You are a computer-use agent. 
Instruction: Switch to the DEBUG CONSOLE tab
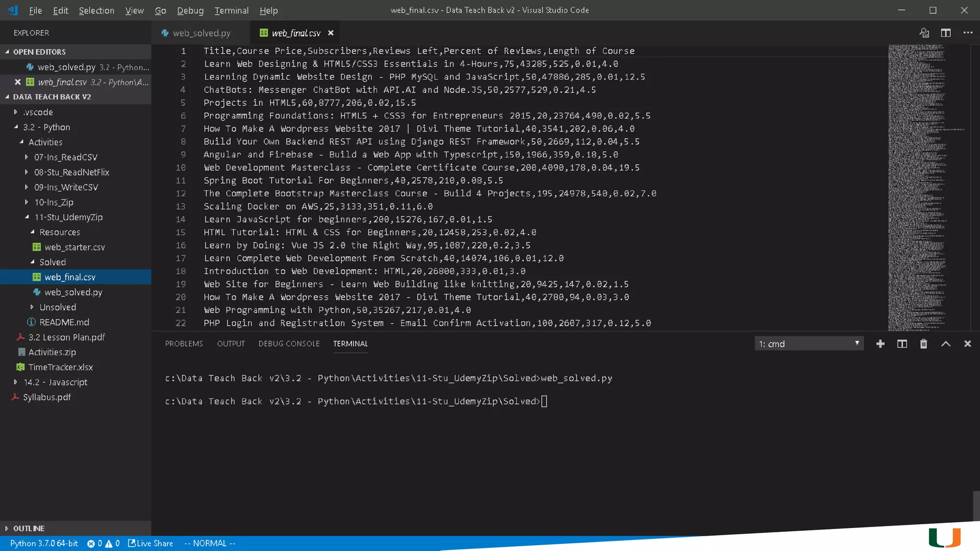289,344
